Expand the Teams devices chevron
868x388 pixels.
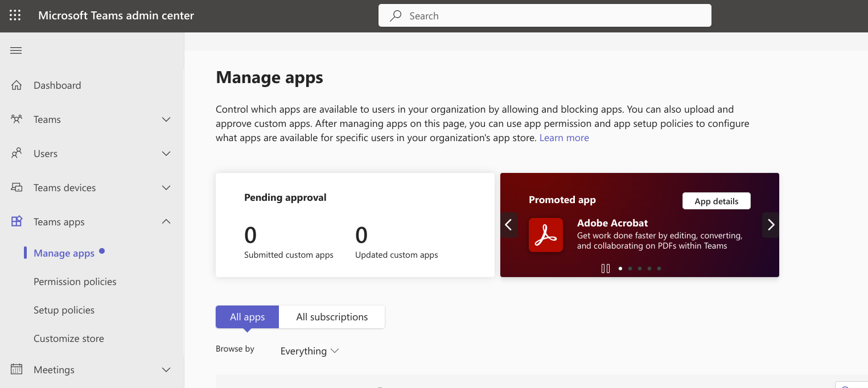point(166,188)
